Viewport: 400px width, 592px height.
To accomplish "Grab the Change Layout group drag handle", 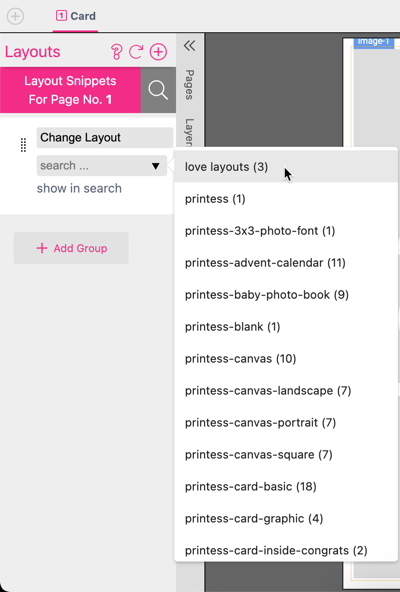I will (x=23, y=145).
